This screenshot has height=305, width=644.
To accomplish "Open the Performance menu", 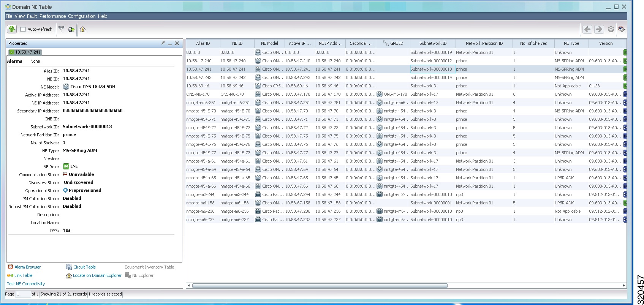I will 52,16.
